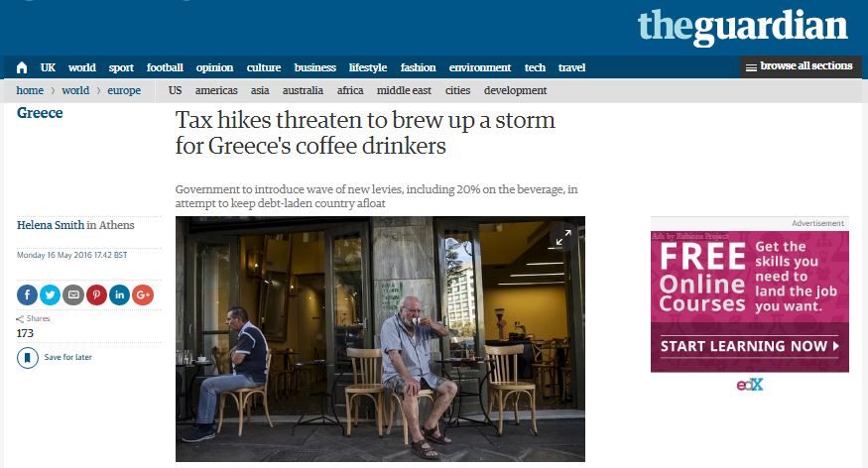Share article on Twitter
The image size is (868, 468).
pyautogui.click(x=50, y=294)
